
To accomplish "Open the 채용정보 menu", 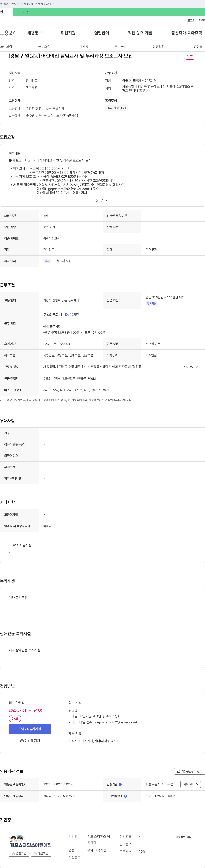I will pyautogui.click(x=34, y=33).
